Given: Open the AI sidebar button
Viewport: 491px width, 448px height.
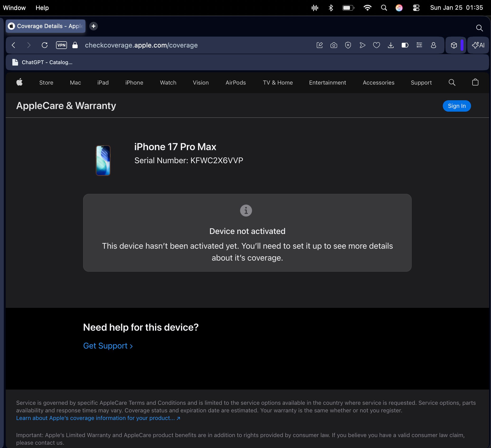Looking at the screenshot, I should pyautogui.click(x=478, y=45).
